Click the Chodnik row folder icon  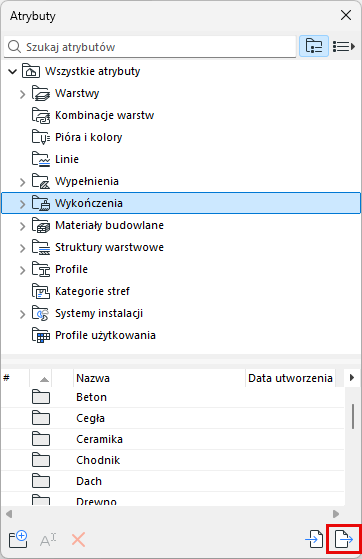[41, 460]
